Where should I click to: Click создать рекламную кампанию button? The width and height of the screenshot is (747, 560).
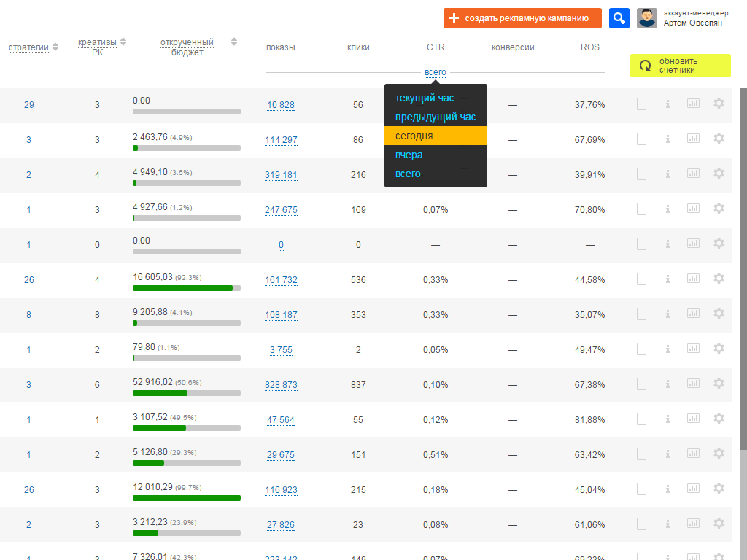coord(522,18)
